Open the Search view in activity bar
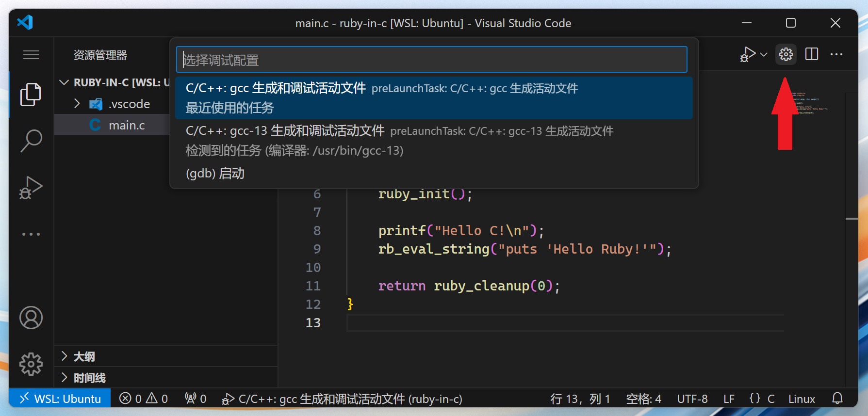This screenshot has width=868, height=416. (31, 141)
